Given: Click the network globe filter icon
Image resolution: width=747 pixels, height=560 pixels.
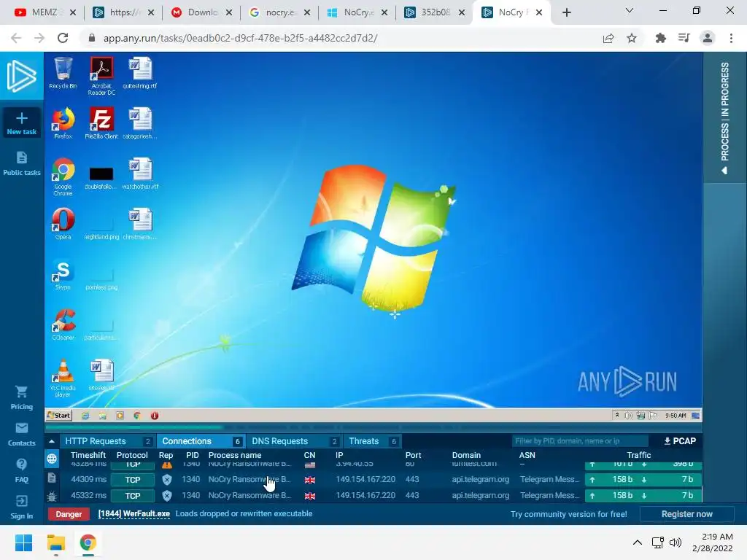Looking at the screenshot, I should 52,459.
